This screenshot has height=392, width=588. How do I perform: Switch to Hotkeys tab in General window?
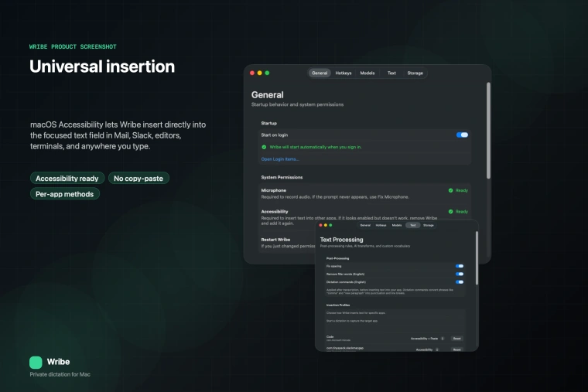(344, 73)
